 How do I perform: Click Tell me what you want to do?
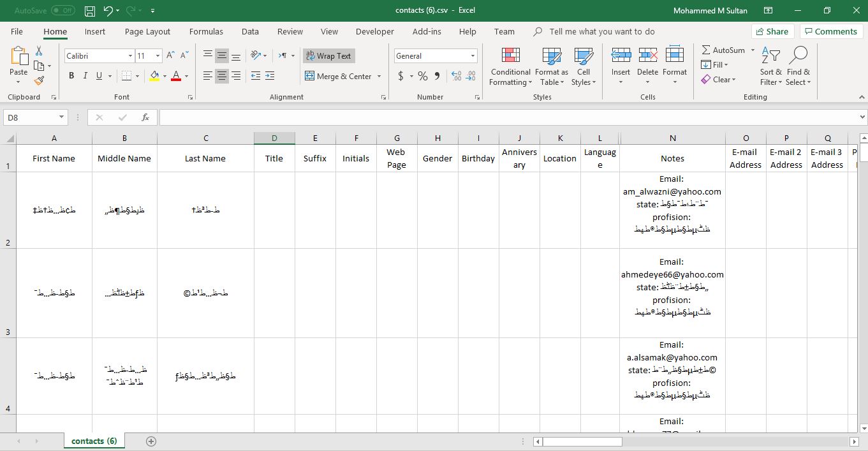(601, 31)
